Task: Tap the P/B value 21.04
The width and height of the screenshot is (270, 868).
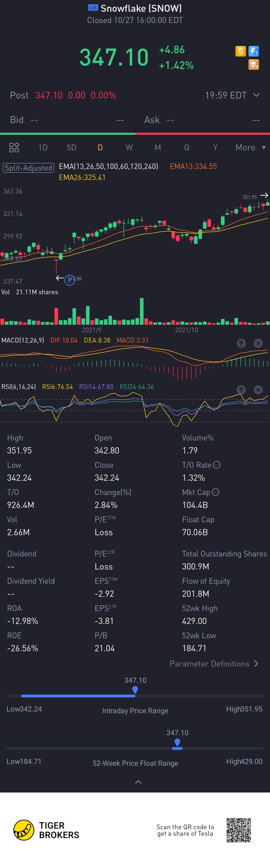Action: coord(104,648)
